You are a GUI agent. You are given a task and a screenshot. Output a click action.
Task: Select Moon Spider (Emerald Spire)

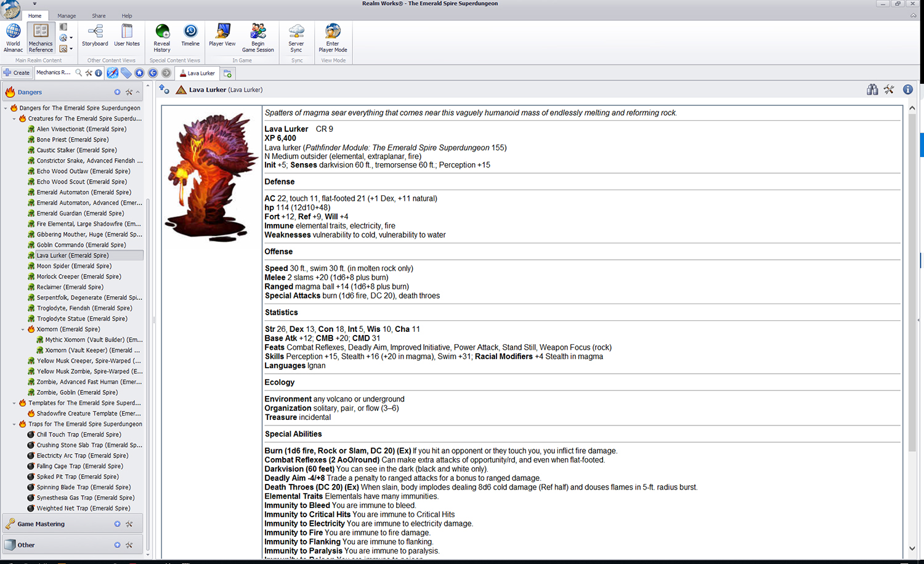click(x=74, y=266)
